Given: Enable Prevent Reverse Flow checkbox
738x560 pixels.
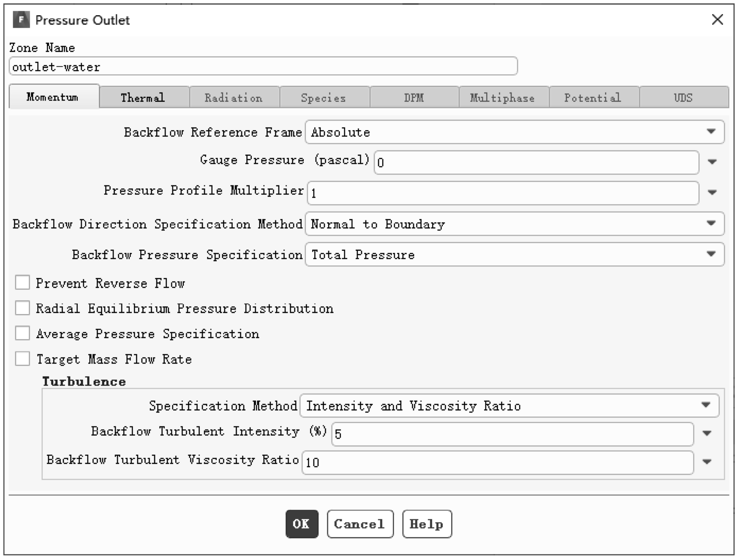Looking at the screenshot, I should click(22, 282).
